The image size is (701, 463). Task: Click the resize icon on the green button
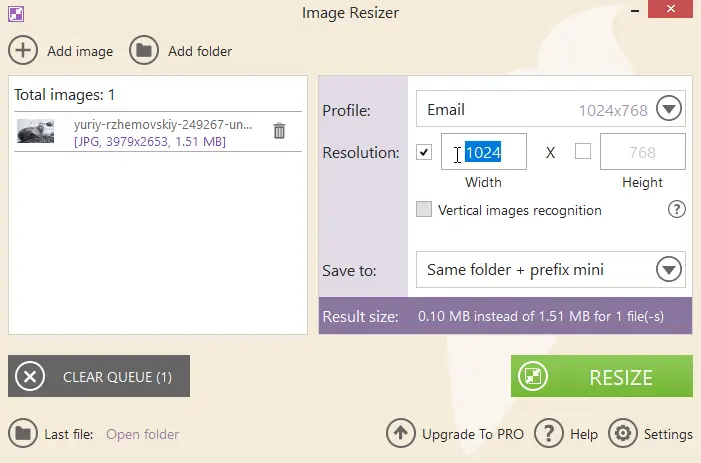pyautogui.click(x=533, y=376)
